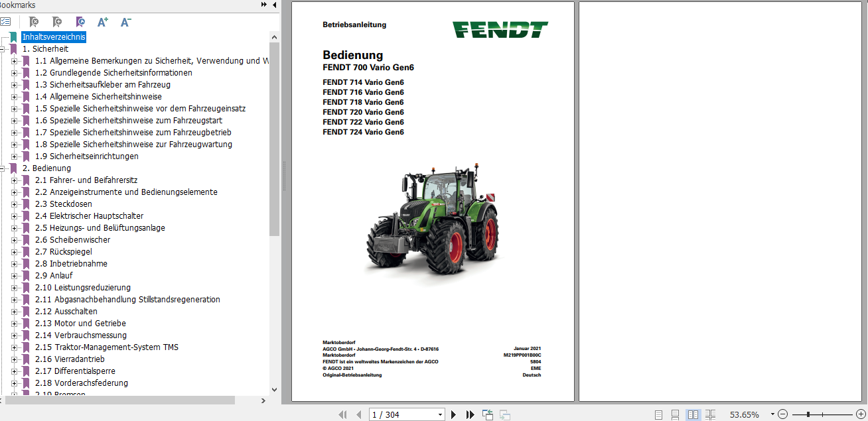Increase bookmark text size with A+

click(x=103, y=22)
